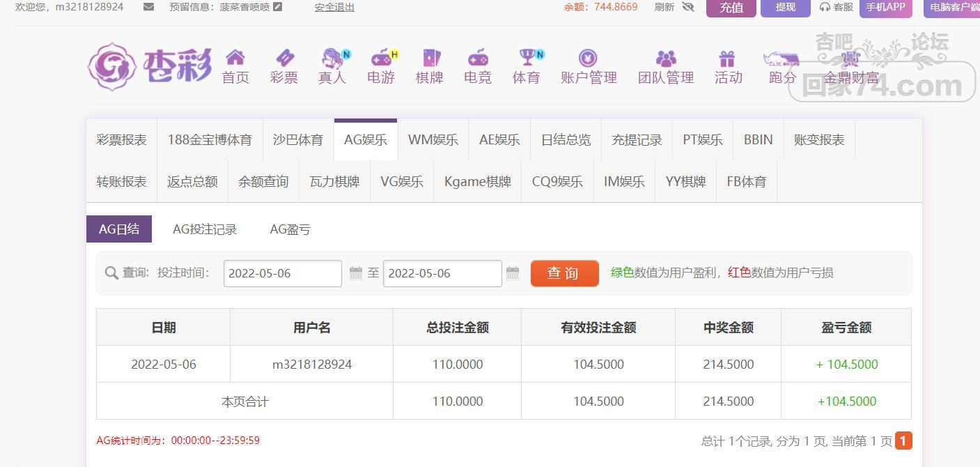The width and height of the screenshot is (980, 467).
Task: Open the 跑分 icon
Action: [x=780, y=58]
